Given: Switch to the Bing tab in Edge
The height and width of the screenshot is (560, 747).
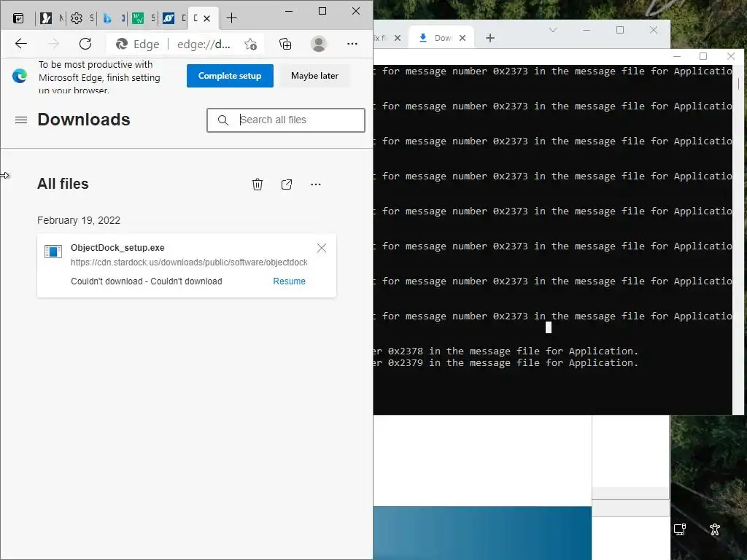Looking at the screenshot, I should (107, 18).
